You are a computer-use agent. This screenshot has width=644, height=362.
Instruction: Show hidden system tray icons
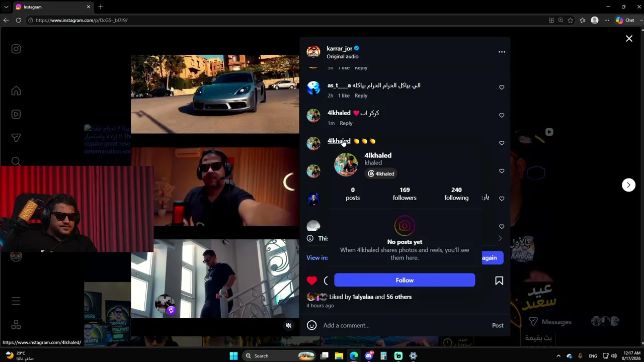click(x=558, y=356)
